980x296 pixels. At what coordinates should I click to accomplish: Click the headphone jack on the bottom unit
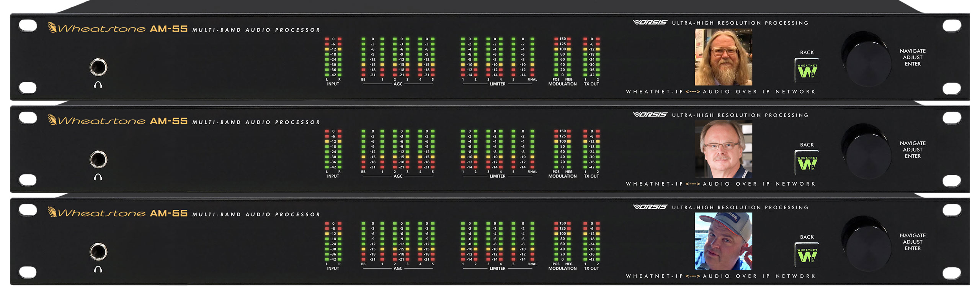98,252
